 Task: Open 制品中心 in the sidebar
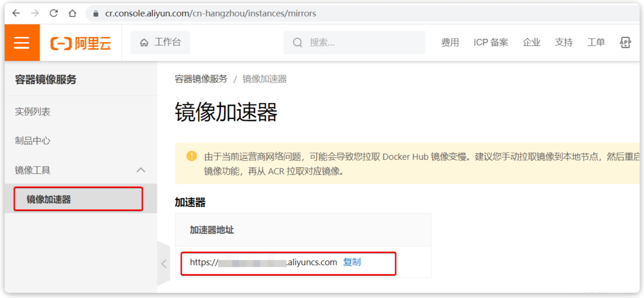[x=33, y=141]
